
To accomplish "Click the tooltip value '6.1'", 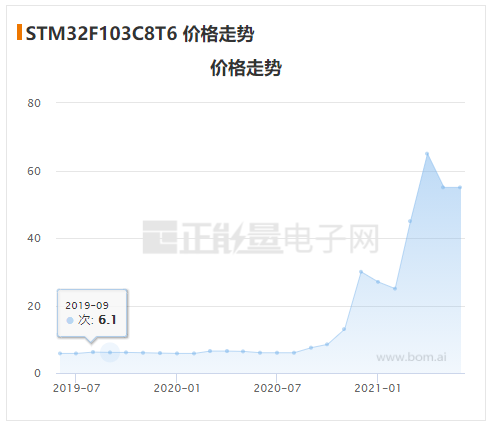I will point(107,320).
